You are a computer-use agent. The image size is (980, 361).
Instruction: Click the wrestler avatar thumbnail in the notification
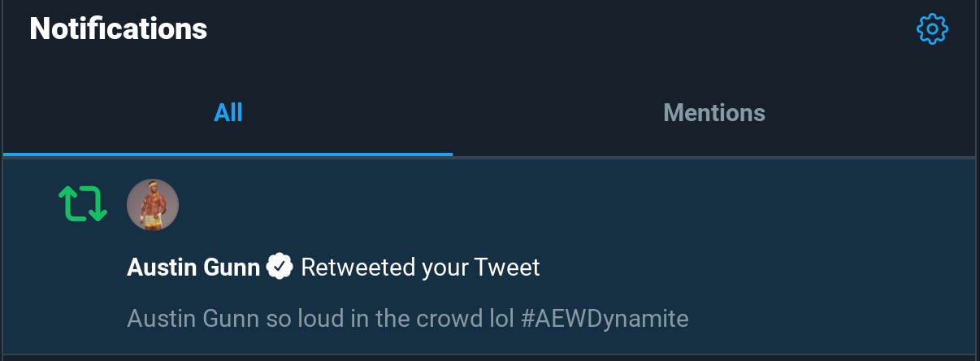153,205
